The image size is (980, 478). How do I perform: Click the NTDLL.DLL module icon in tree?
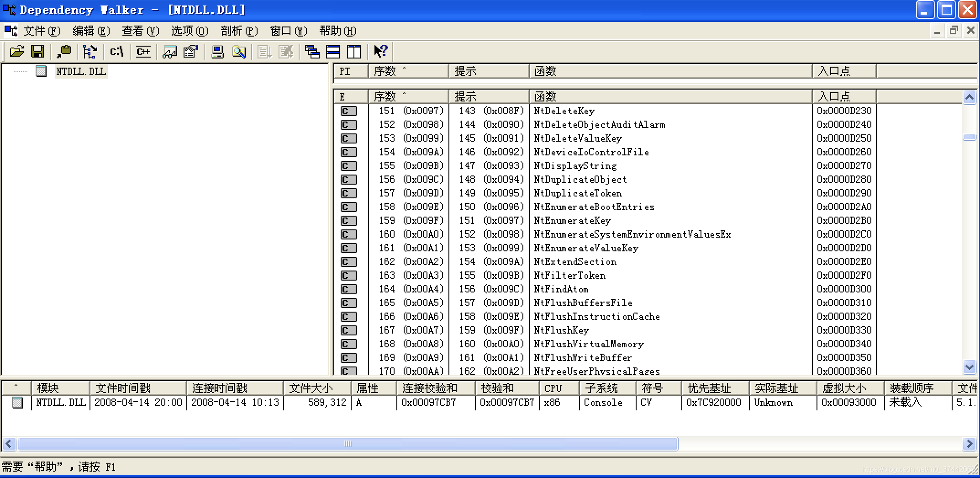point(41,71)
